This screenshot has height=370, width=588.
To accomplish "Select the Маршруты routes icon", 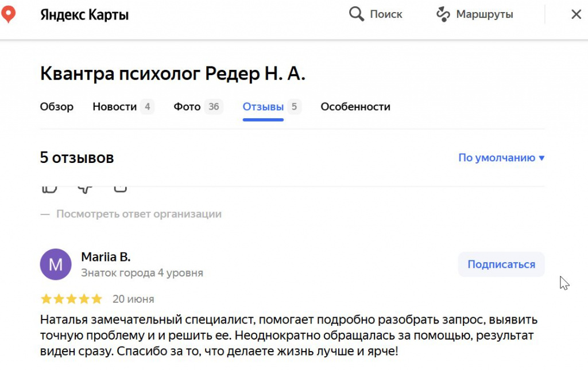I will point(442,14).
